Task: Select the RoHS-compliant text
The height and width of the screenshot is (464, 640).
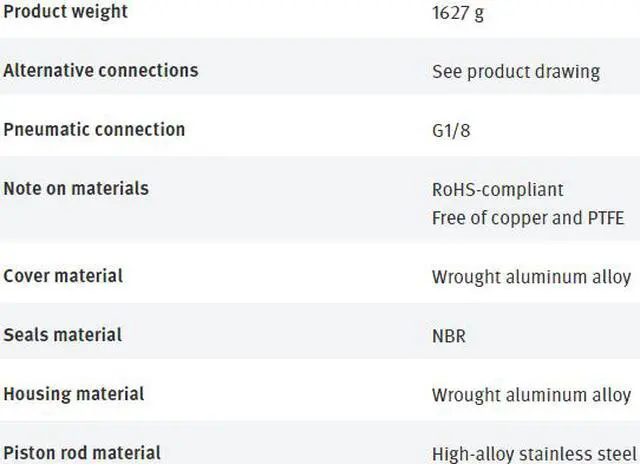Action: click(x=497, y=190)
